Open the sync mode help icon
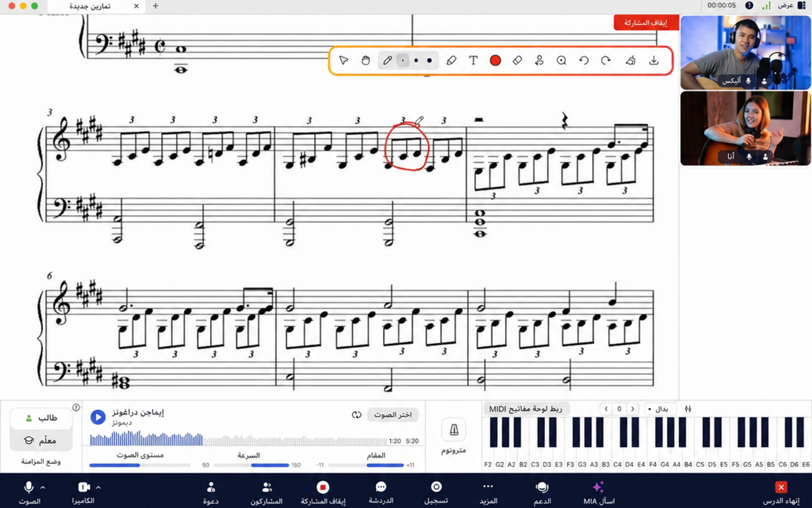 pyautogui.click(x=76, y=408)
